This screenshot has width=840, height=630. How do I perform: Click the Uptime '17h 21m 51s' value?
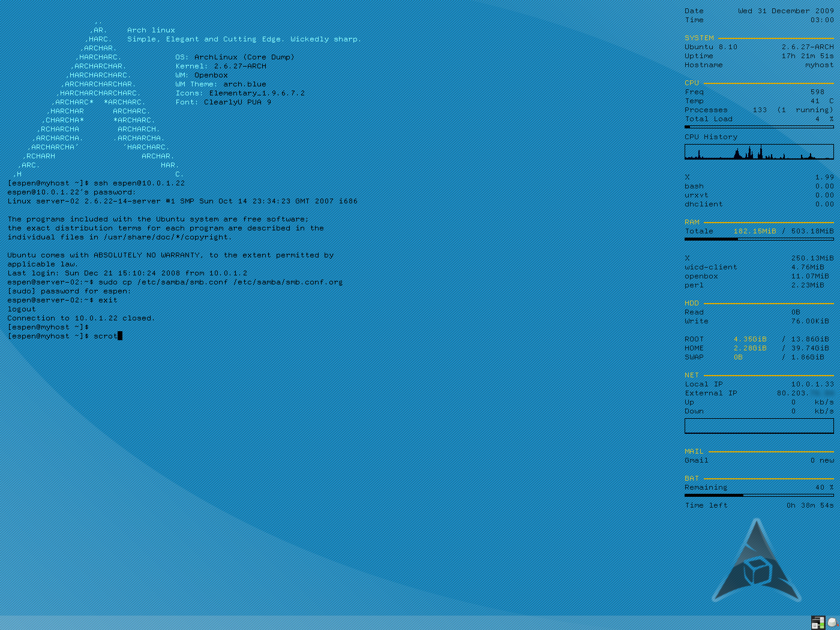tap(808, 56)
